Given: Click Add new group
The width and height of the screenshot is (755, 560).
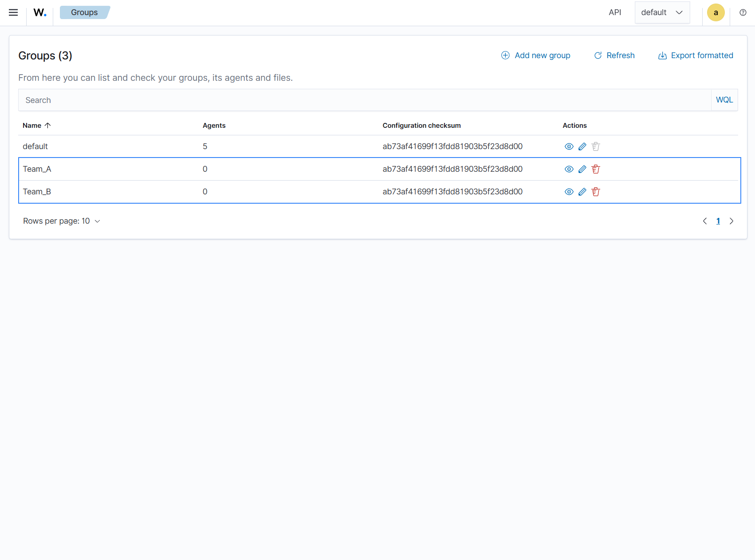Looking at the screenshot, I should (535, 55).
